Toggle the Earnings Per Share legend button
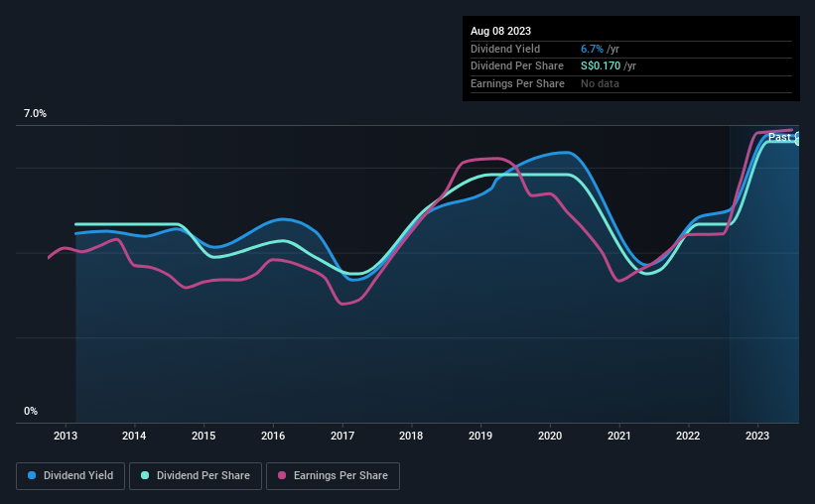Screen dimensions: 815x504 click(x=333, y=476)
